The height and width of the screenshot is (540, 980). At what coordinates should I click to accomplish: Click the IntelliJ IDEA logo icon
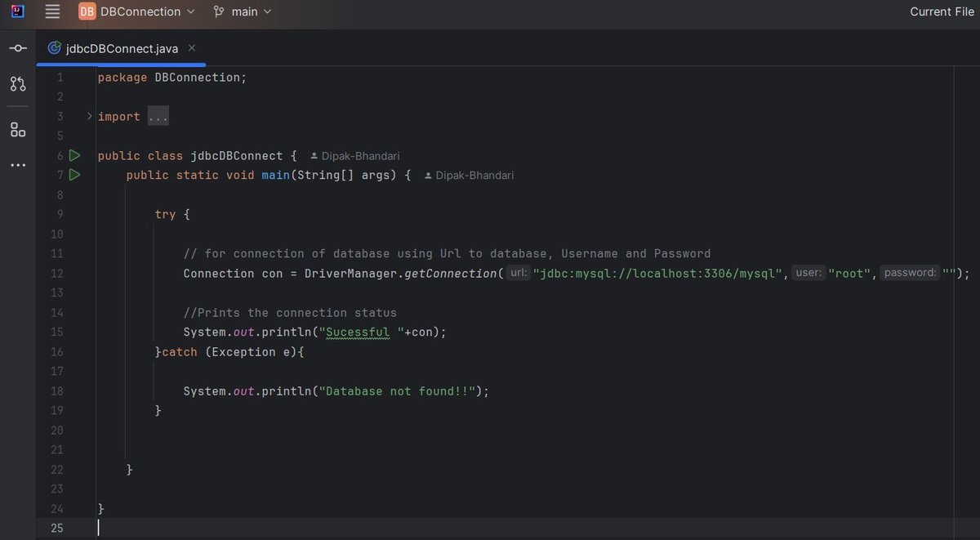coord(18,11)
